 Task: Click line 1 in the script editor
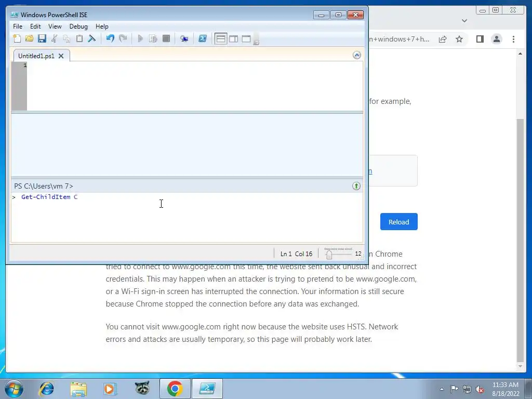coord(195,65)
